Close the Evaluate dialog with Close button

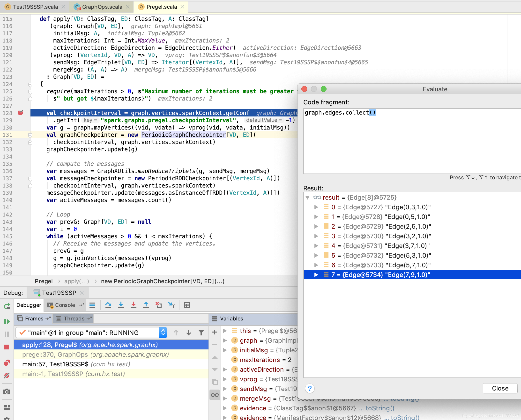[x=500, y=388]
